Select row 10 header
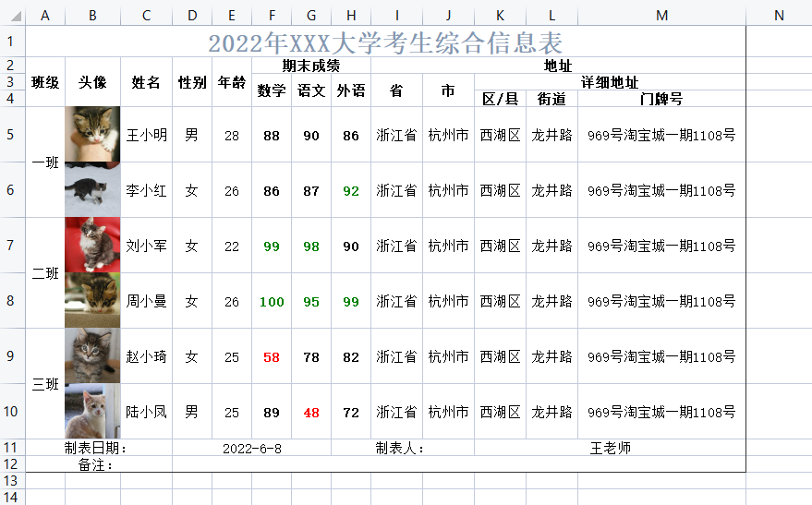 click(x=10, y=412)
